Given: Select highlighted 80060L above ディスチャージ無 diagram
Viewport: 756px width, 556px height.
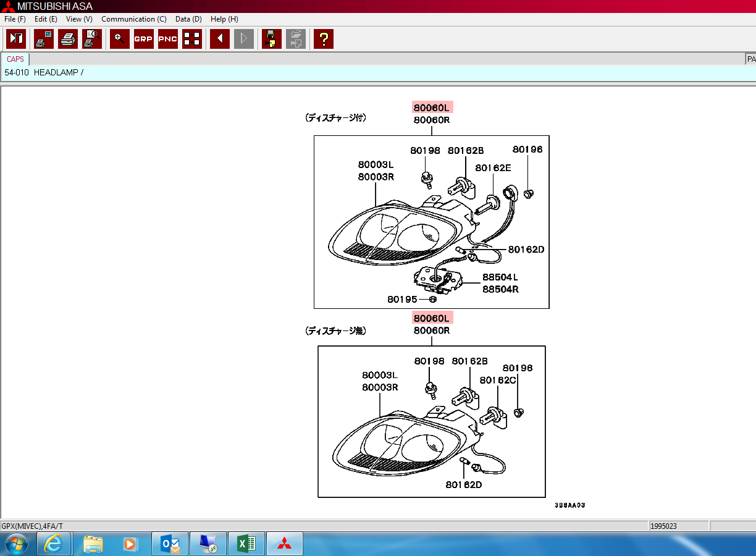Looking at the screenshot, I should 432,318.
